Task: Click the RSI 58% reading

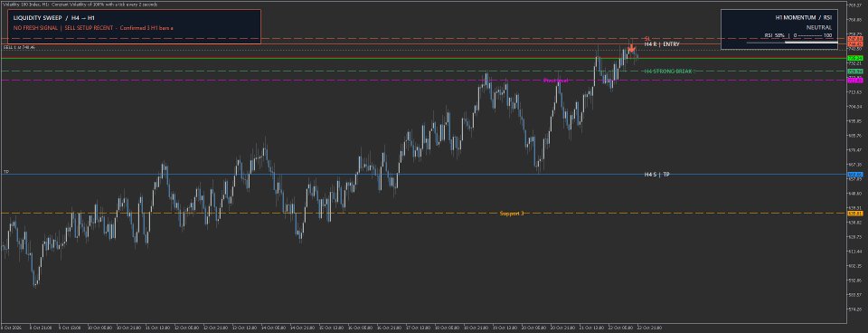Action: (775, 35)
